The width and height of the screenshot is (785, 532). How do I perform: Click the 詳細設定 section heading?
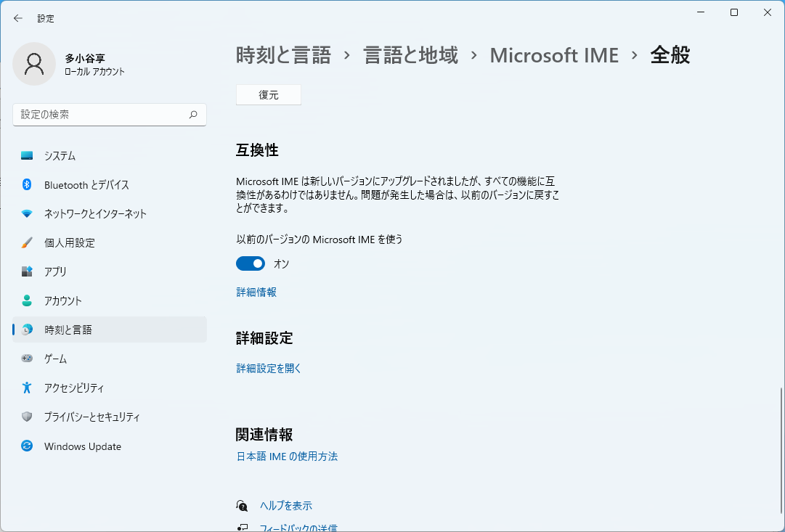[x=264, y=338]
